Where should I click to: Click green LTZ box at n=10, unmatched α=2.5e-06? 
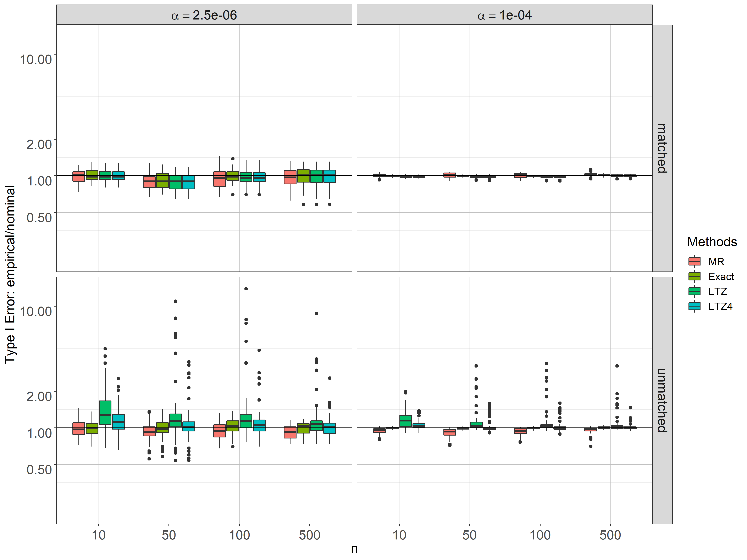tap(105, 413)
